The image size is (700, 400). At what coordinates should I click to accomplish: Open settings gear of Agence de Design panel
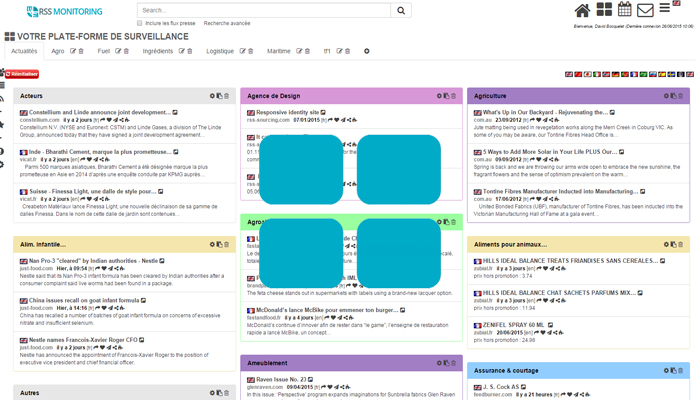click(439, 96)
